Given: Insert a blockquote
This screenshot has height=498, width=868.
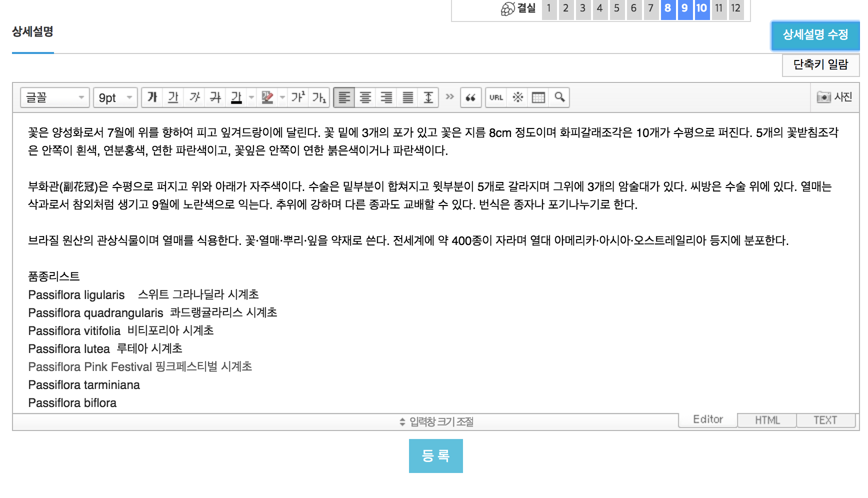Looking at the screenshot, I should tap(470, 97).
